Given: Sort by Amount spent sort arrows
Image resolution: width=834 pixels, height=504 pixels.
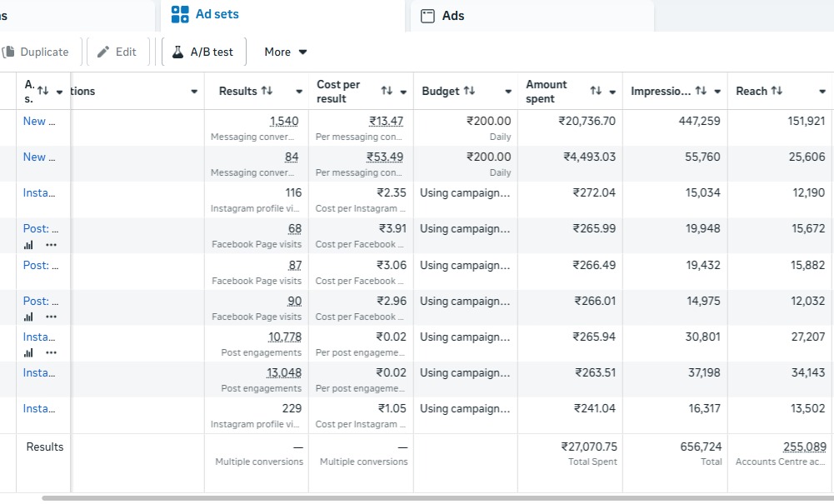Looking at the screenshot, I should (x=596, y=91).
